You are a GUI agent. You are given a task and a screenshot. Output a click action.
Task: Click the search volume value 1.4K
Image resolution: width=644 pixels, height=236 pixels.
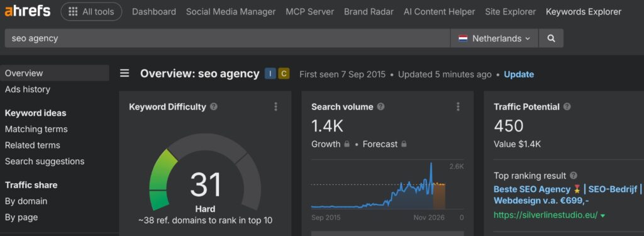pos(327,126)
